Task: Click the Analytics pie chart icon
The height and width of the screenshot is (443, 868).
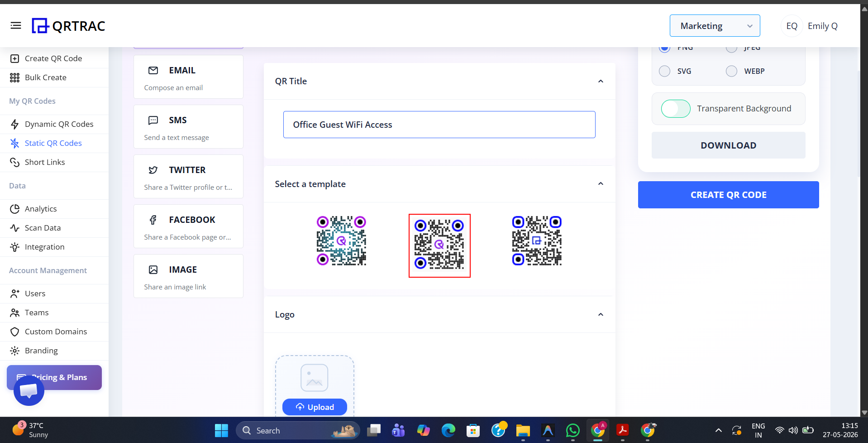Action: tap(14, 209)
